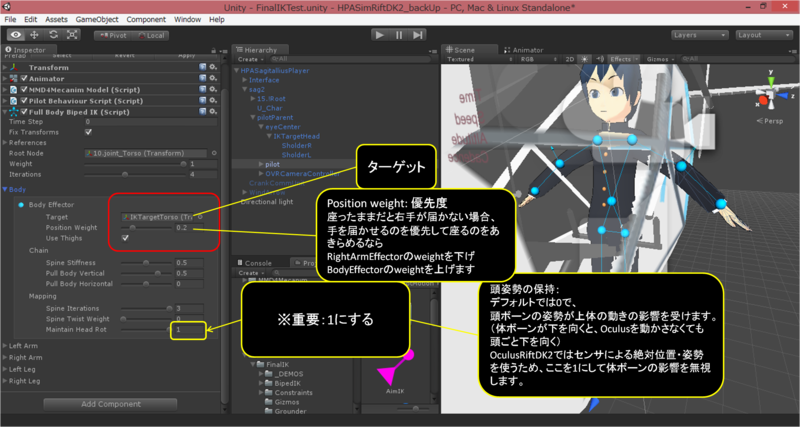Toggle 2D scene view mode
This screenshot has height=427, width=800.
point(570,59)
